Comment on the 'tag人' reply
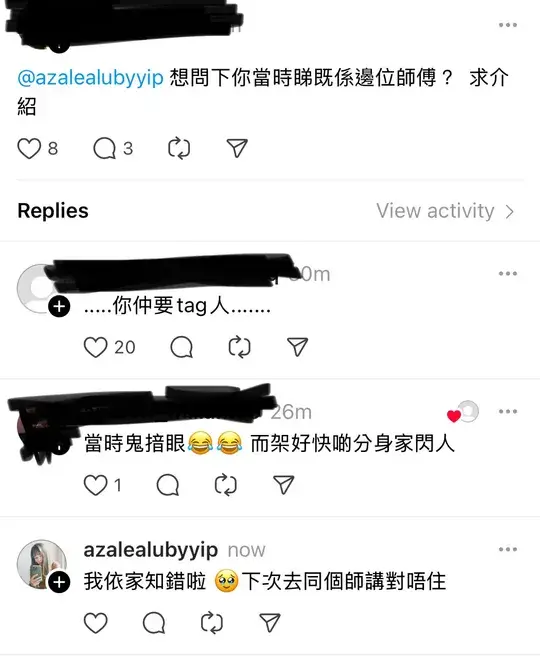 pos(181,347)
